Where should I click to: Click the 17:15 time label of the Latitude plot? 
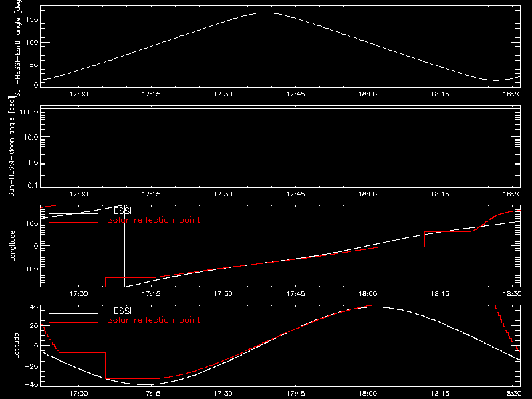(x=151, y=394)
